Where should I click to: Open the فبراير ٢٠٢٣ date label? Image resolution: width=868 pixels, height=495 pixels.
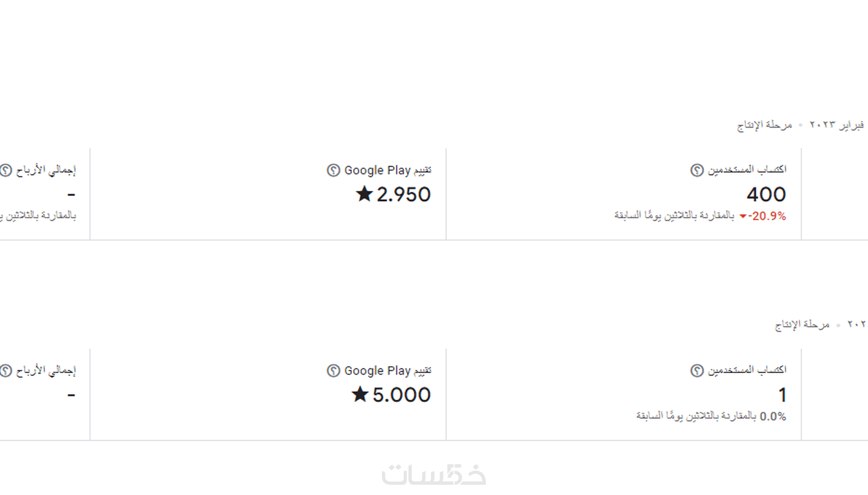836,125
